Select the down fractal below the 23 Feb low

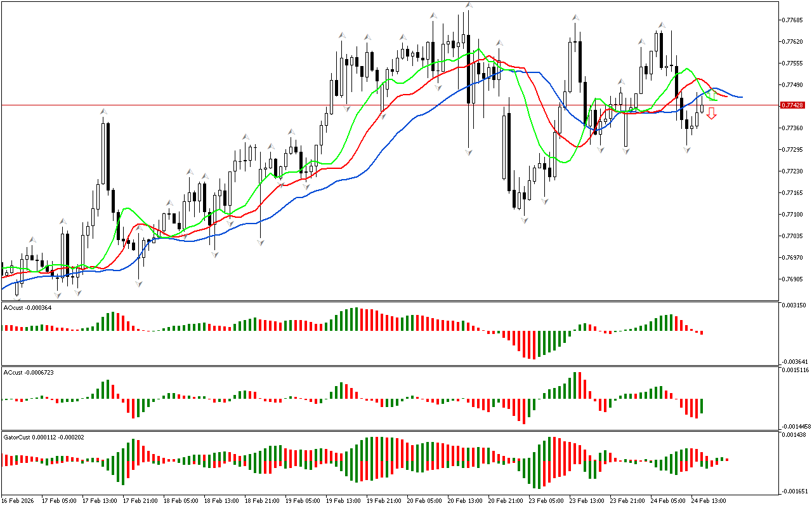[x=524, y=220]
